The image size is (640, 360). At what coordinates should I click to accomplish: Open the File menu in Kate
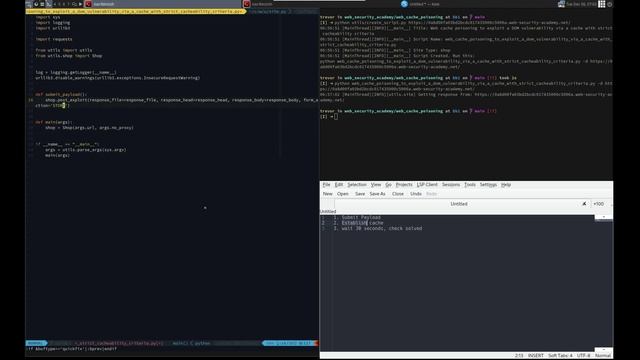coord(326,185)
